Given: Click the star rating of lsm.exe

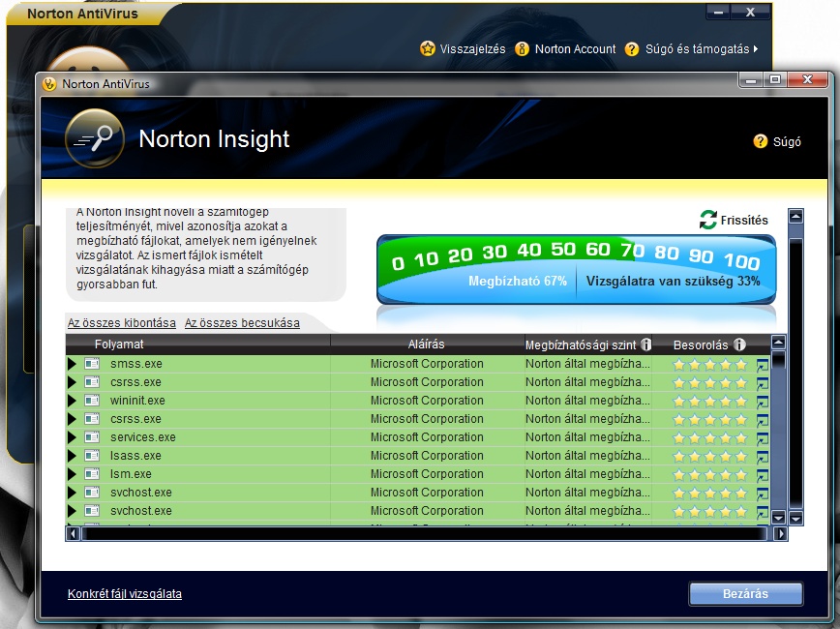Looking at the screenshot, I should point(709,475).
